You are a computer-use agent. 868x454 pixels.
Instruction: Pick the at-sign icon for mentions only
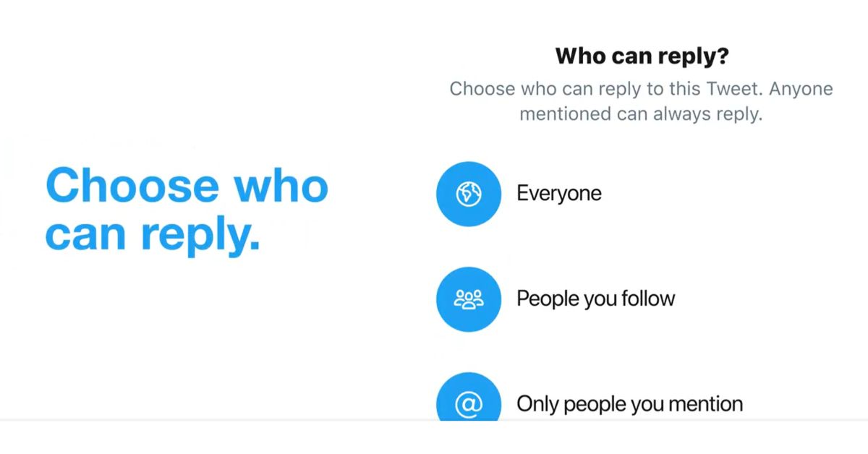468,403
